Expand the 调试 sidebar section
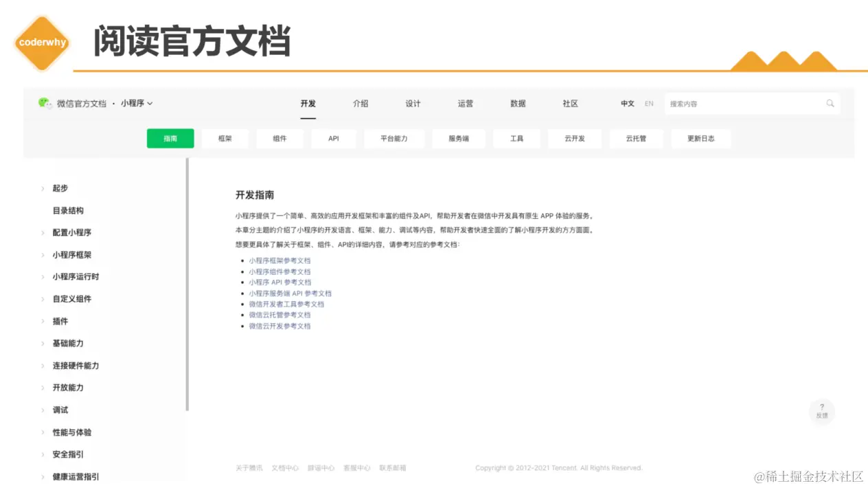Screen dimensions: 868x488 click(60, 410)
